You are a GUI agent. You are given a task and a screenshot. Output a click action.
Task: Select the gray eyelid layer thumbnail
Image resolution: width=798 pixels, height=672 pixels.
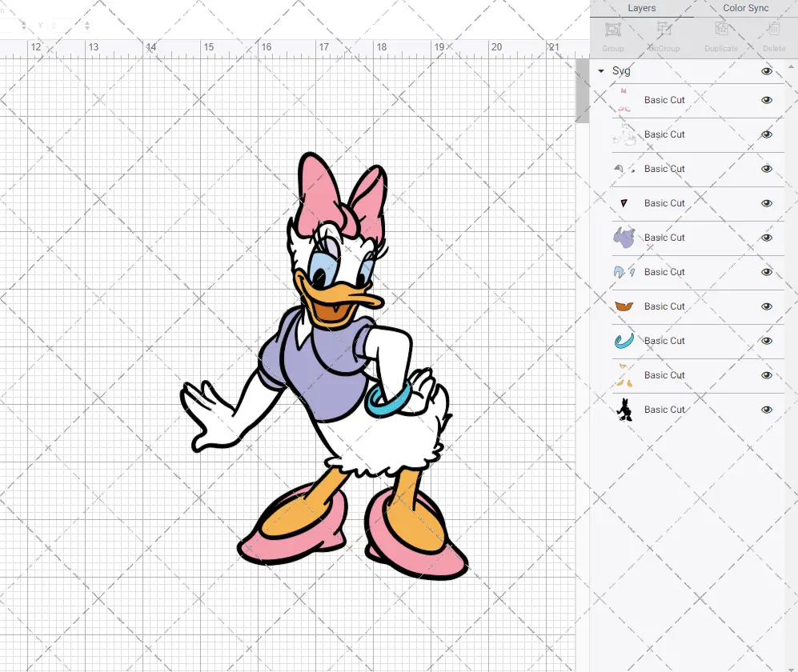pos(624,169)
